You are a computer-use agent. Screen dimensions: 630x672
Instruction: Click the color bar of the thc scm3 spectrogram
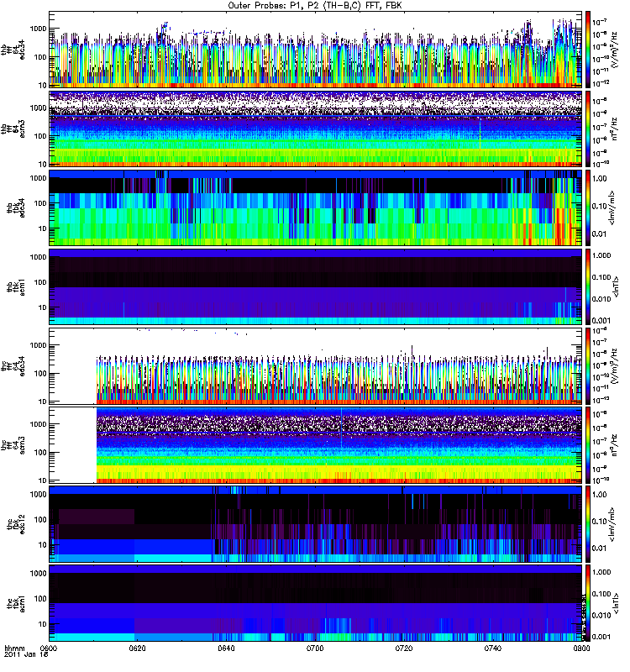pos(588,445)
